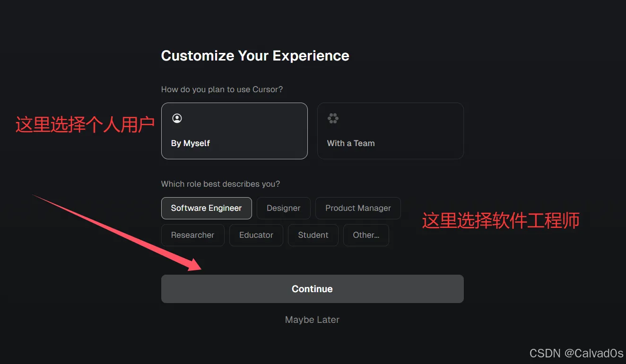Click the 'Which role best describes you?' label

[221, 184]
